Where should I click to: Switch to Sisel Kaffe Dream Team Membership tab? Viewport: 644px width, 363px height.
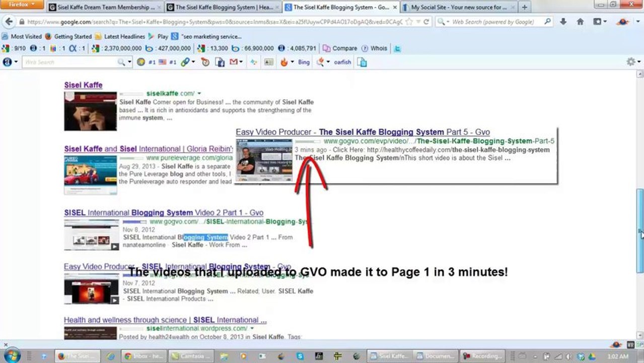[105, 8]
